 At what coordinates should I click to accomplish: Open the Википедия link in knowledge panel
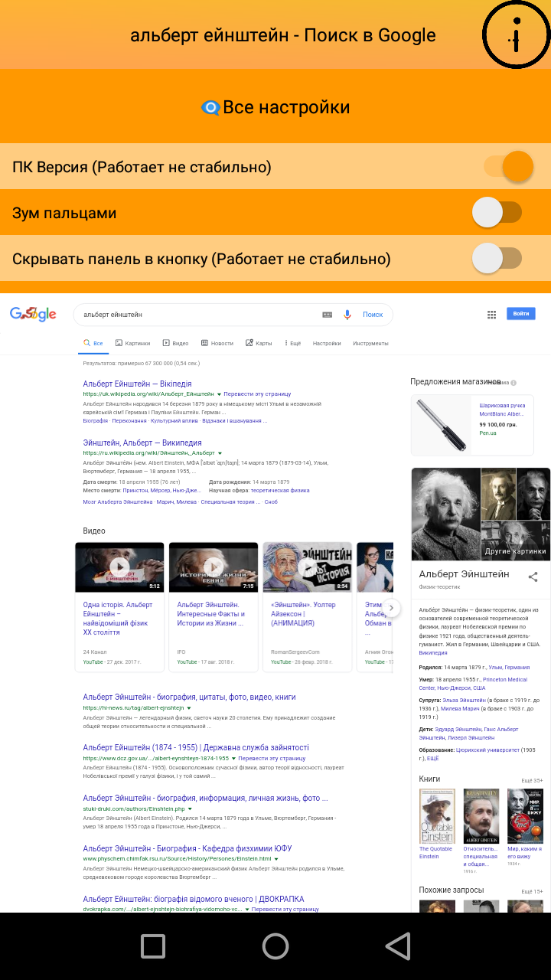[433, 653]
